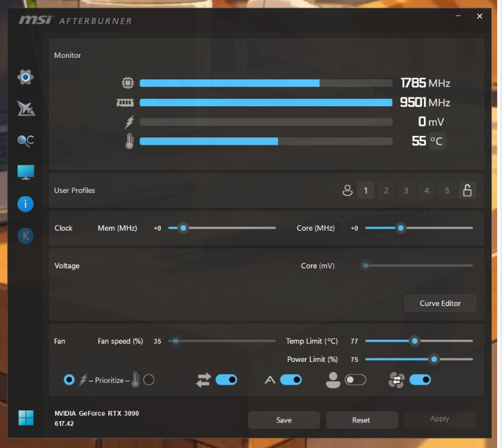502x448 pixels.
Task: Click the Reset button
Action: [x=361, y=420]
